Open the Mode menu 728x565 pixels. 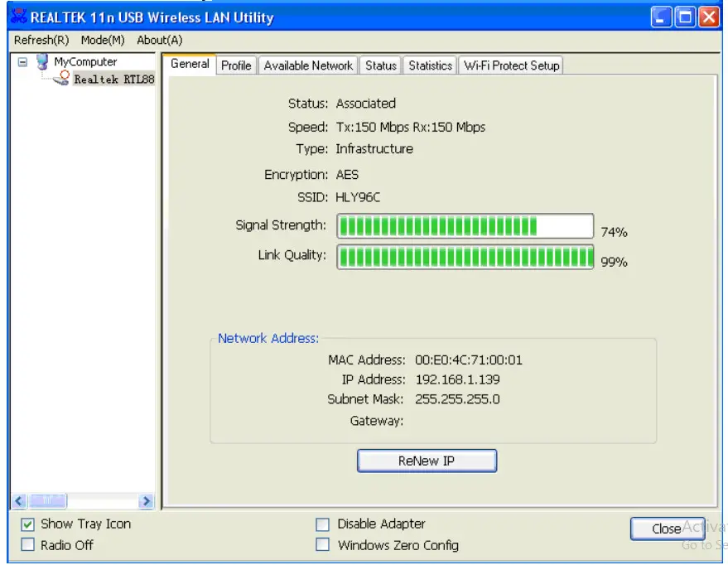point(101,39)
